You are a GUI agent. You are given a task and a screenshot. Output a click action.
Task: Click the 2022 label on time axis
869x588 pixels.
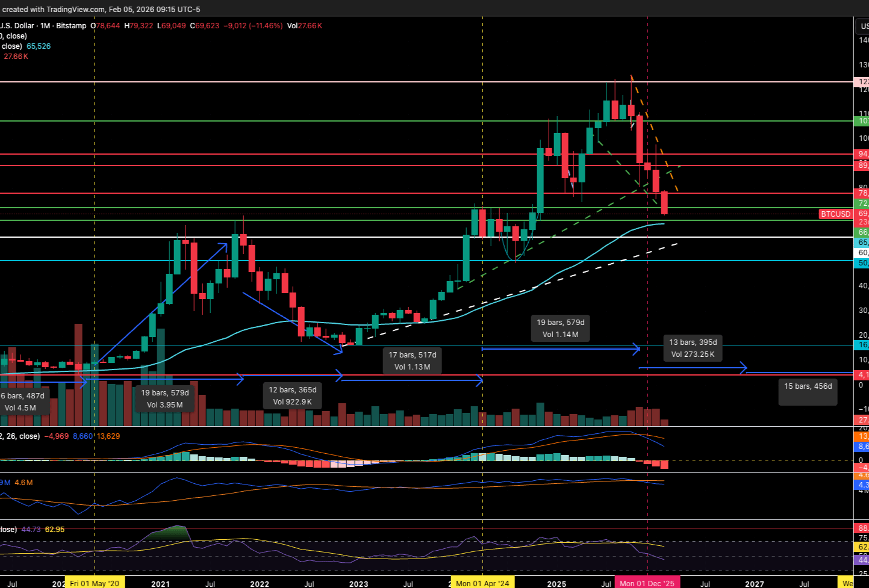(260, 584)
